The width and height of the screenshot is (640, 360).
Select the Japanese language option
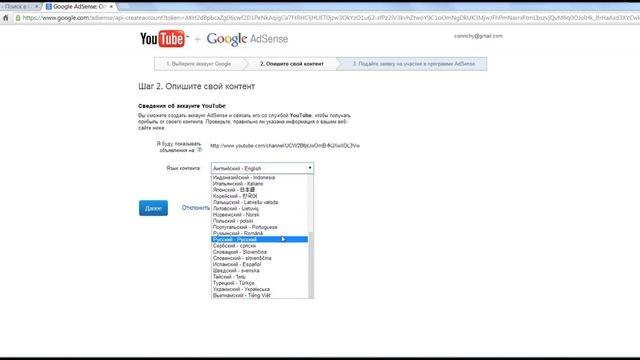point(260,190)
